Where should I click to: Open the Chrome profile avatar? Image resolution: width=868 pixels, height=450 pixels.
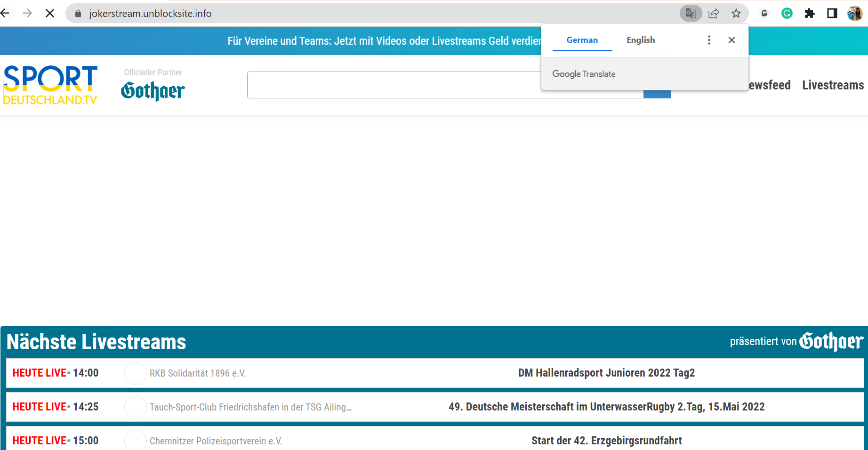[854, 13]
